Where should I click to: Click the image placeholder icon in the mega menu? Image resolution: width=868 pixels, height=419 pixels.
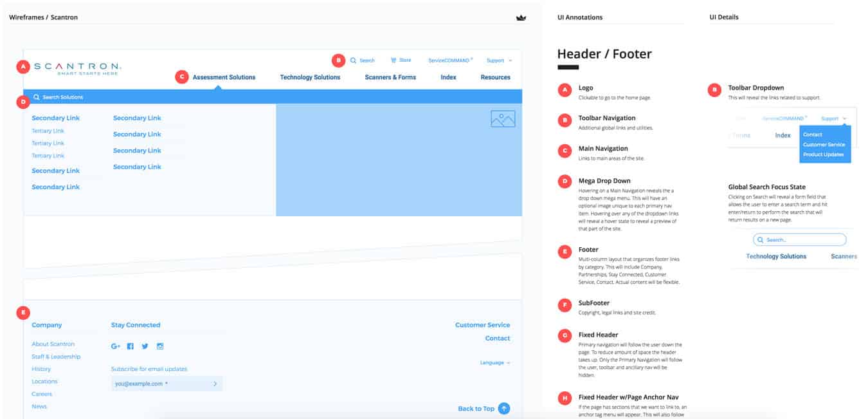click(x=503, y=118)
